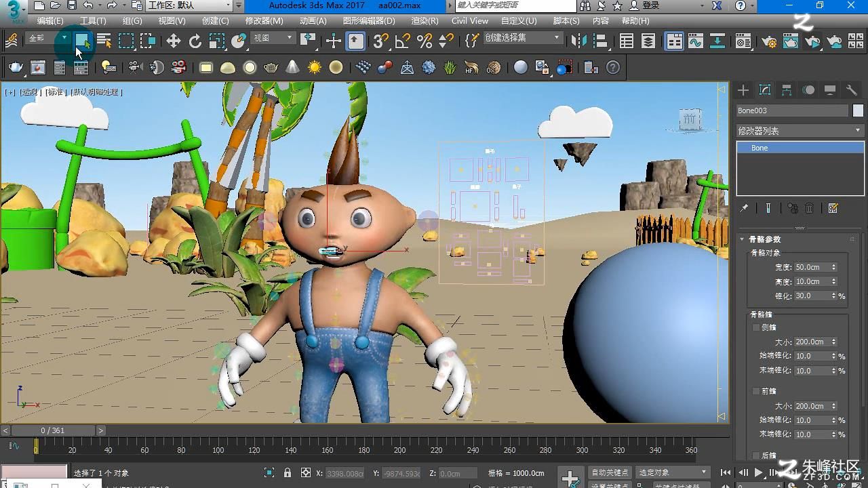Click the Bone003 object color swatch
The height and width of the screenshot is (488, 868).
(x=858, y=110)
